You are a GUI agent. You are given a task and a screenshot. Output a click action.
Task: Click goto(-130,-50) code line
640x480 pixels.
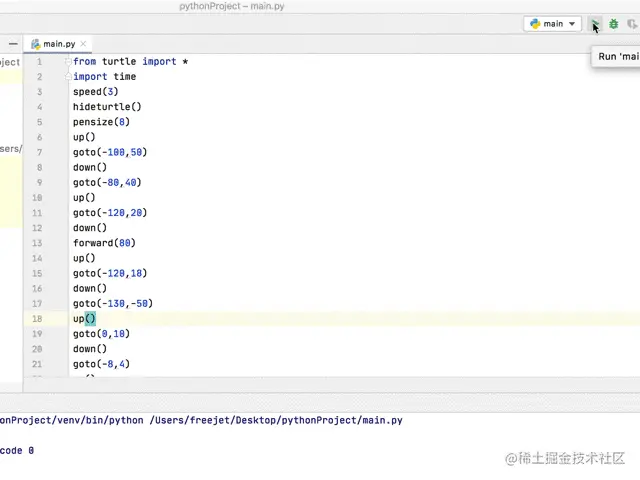coord(113,303)
